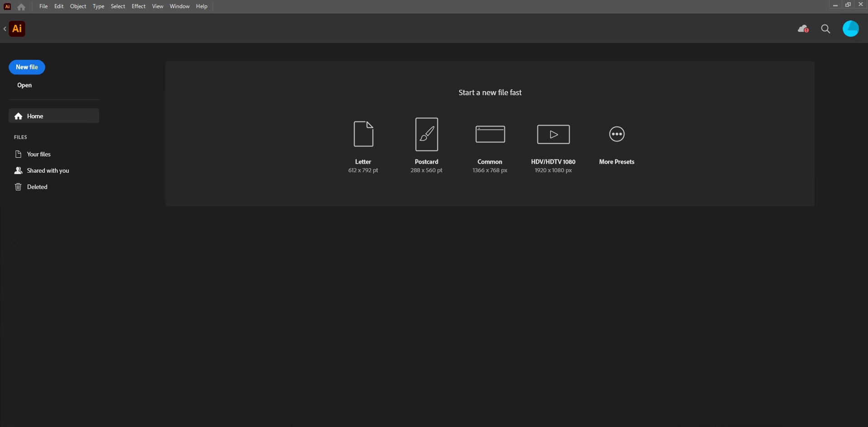Open the Shared with you section

pos(48,170)
